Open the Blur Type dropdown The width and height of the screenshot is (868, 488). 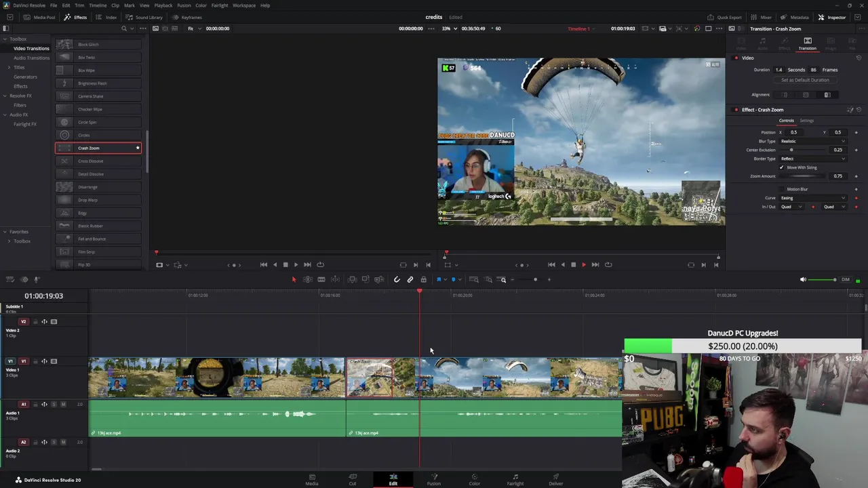pos(813,141)
